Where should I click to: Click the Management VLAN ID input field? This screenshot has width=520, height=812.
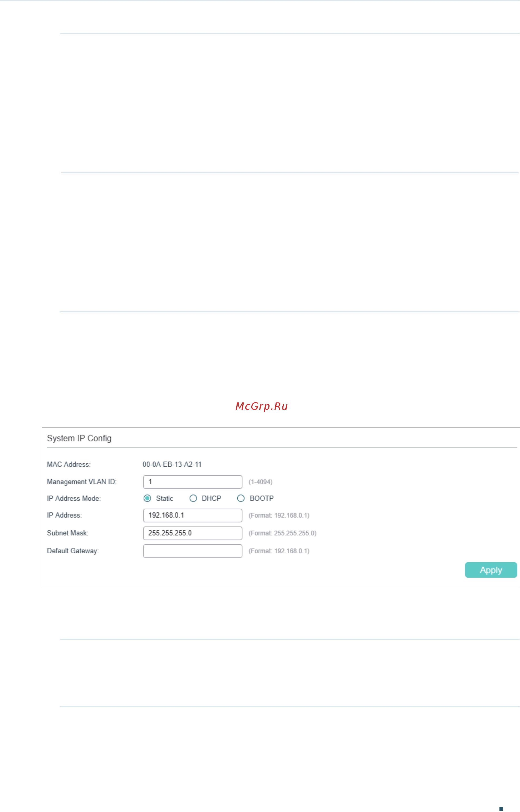[x=193, y=482]
